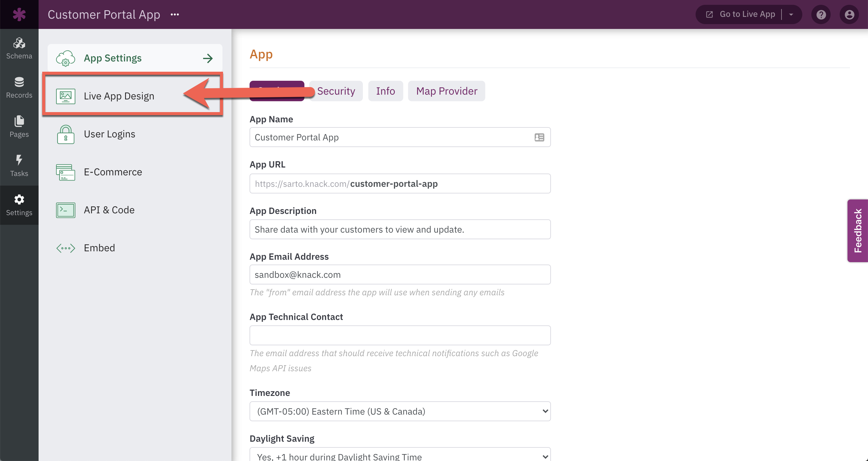Click the App Settings arrow icon
868x461 pixels.
(208, 58)
